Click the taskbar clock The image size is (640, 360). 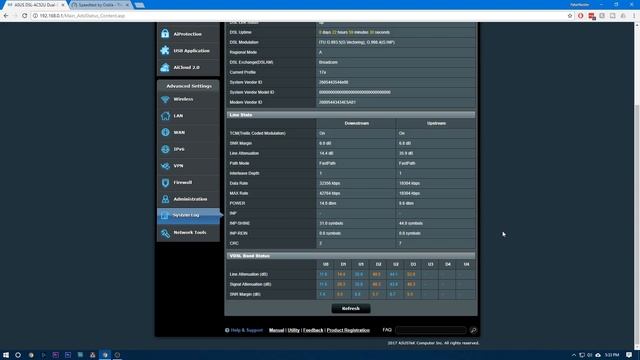coord(612,355)
